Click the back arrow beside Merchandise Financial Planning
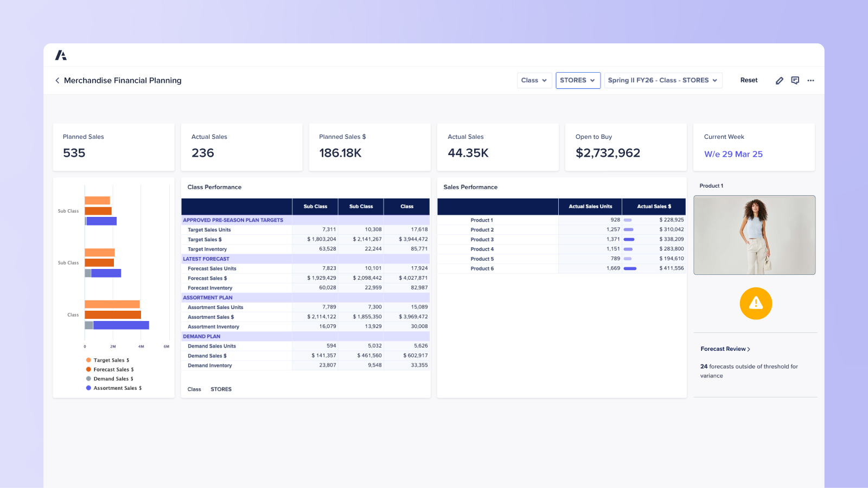868x488 pixels. coord(58,80)
